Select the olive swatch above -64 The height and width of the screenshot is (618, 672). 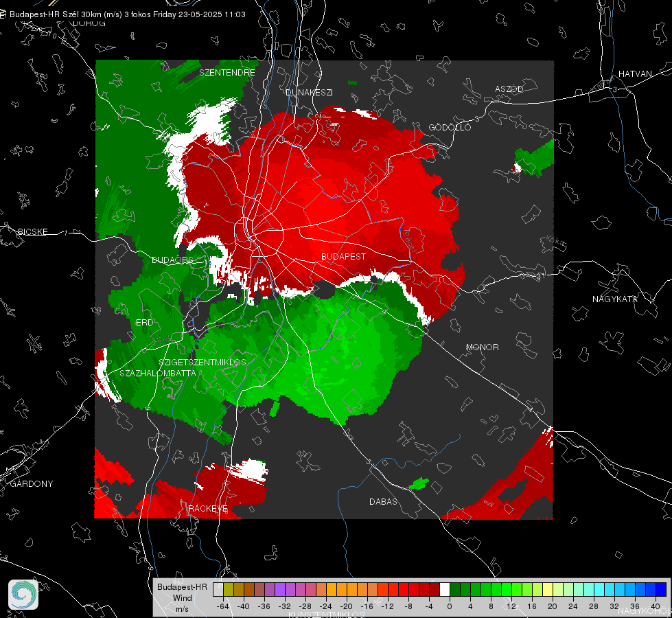click(229, 590)
